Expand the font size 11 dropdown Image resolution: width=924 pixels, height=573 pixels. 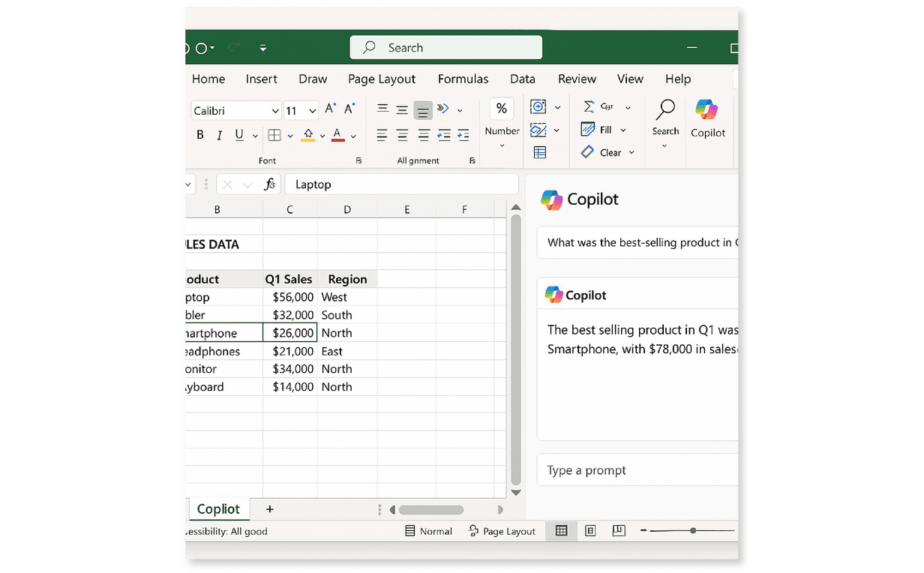point(313,111)
